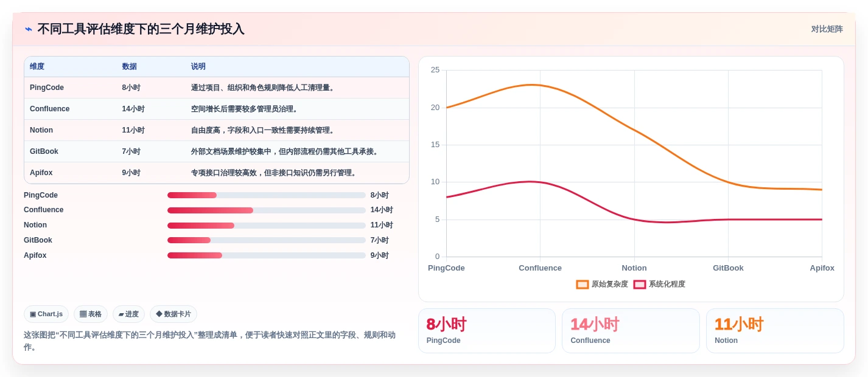Screen dimensions: 868x377
Task: Click the GitBook x-axis label on chart
Action: tap(728, 268)
